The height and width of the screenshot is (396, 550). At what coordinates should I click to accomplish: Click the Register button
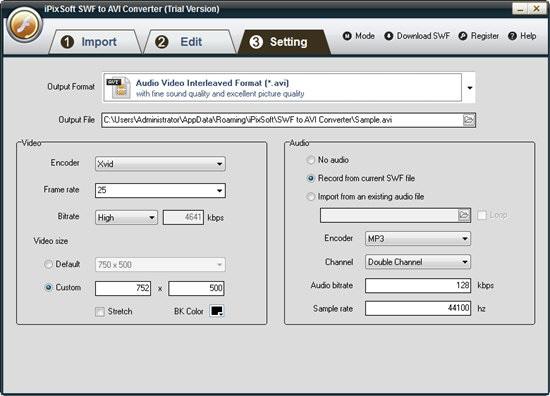(479, 36)
